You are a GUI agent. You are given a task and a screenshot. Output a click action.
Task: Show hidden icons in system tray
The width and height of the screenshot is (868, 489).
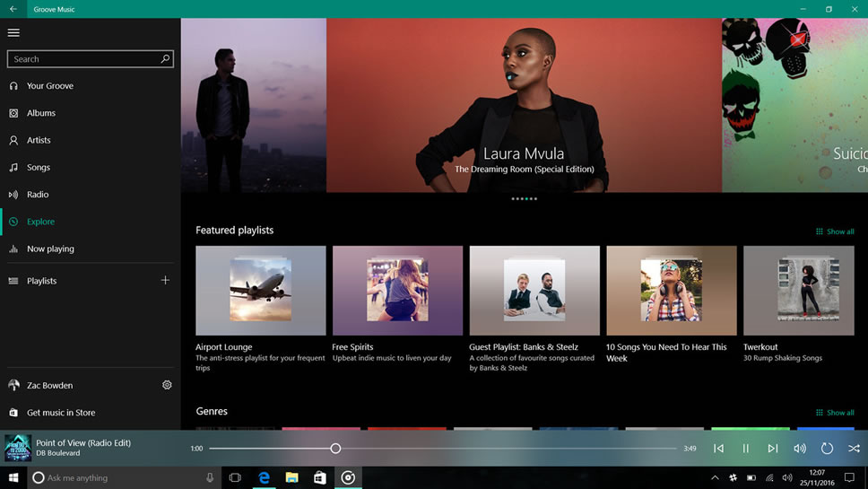click(x=715, y=478)
